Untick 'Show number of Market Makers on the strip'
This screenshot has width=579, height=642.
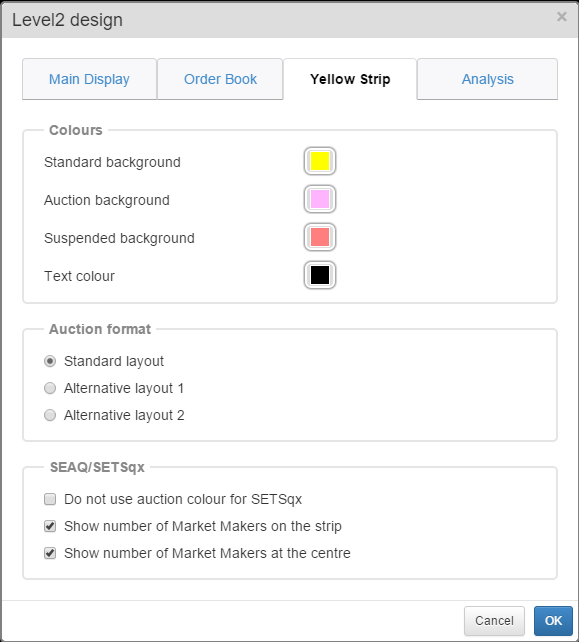coord(50,526)
